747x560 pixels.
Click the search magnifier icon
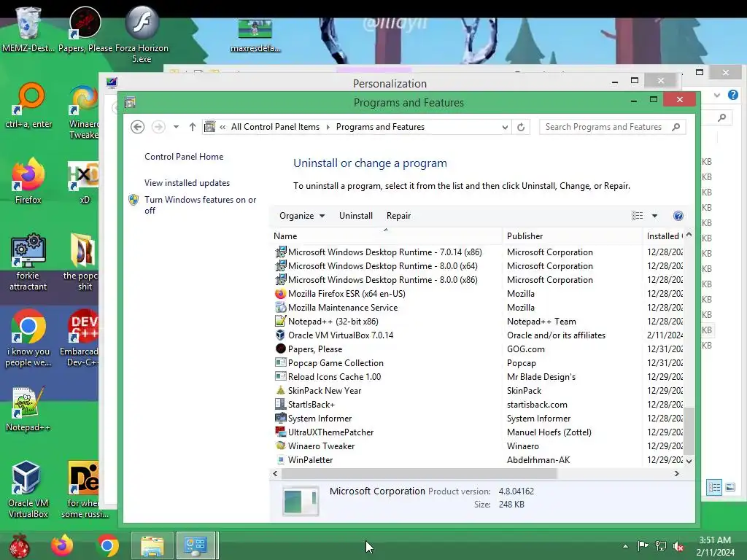[x=676, y=127]
